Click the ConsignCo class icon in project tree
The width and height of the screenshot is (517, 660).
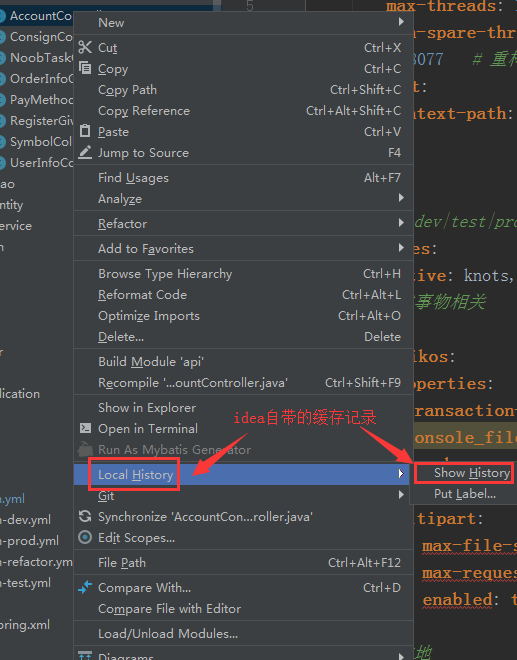tap(2, 37)
